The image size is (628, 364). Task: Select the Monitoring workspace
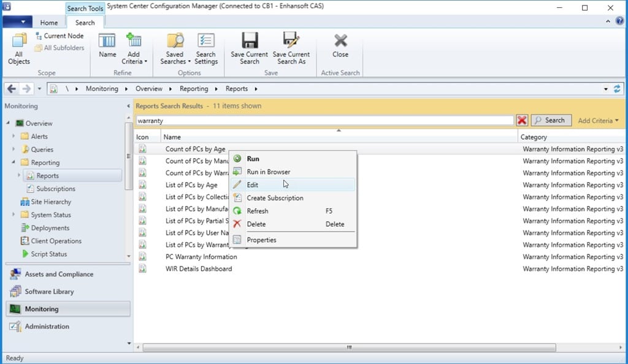[68, 309]
